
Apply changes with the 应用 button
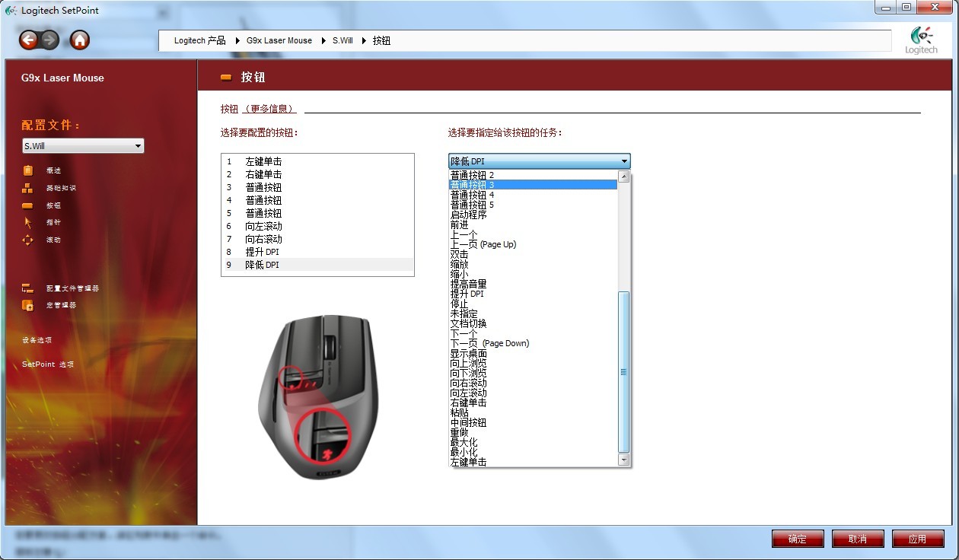[x=918, y=539]
